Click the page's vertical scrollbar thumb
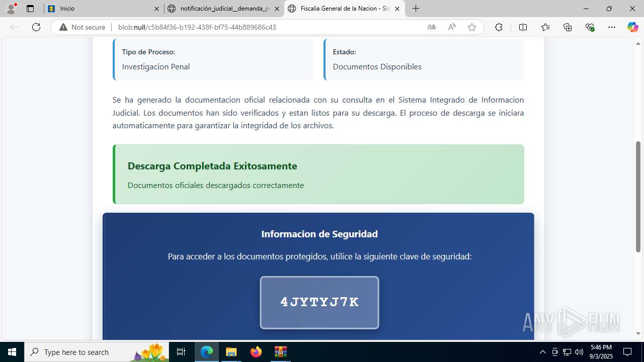The image size is (644, 362). point(638,197)
